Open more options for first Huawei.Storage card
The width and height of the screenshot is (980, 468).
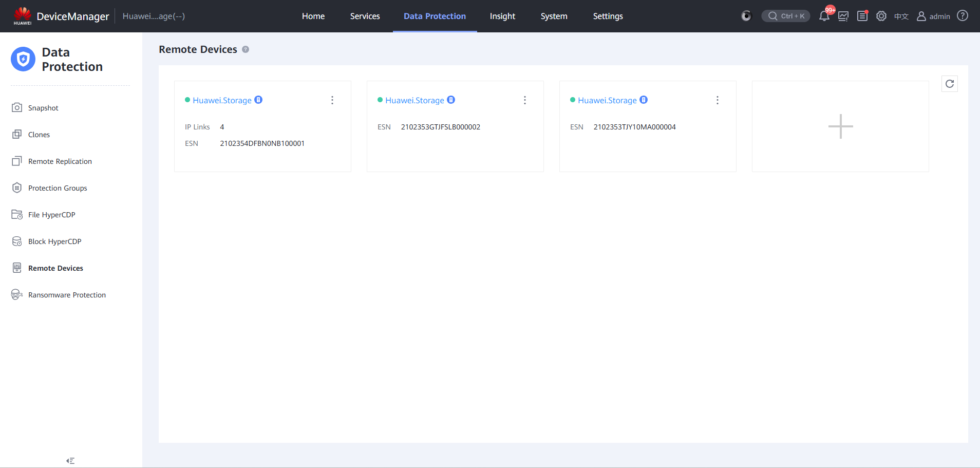(332, 100)
